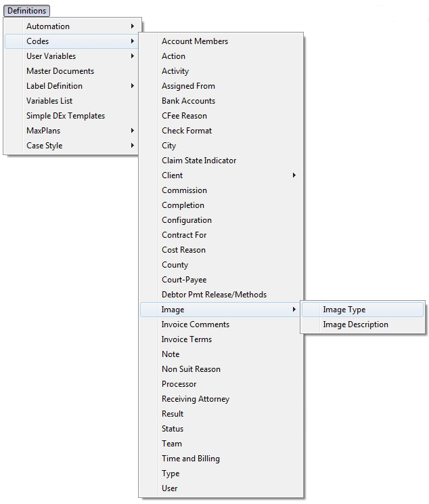
Task: Choose Simple DEx Templates
Action: (x=66, y=116)
